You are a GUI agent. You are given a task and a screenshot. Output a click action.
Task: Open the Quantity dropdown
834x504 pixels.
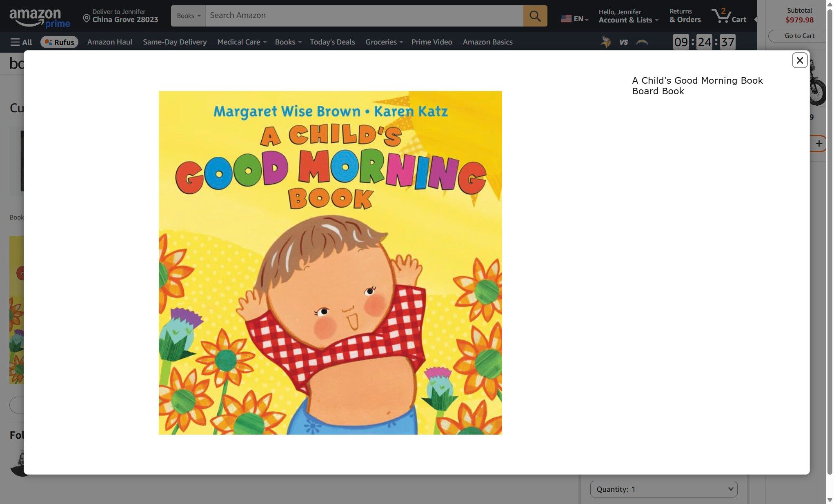(x=663, y=489)
